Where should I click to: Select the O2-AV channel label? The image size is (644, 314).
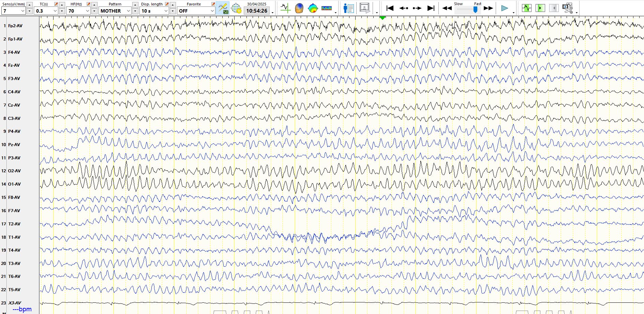tap(14, 171)
